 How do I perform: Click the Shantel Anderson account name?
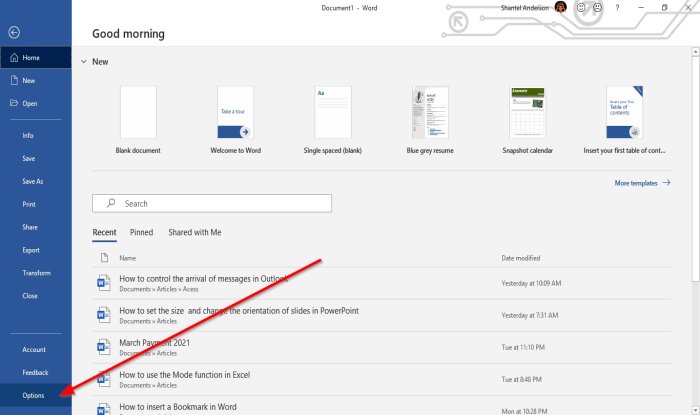[x=525, y=8]
